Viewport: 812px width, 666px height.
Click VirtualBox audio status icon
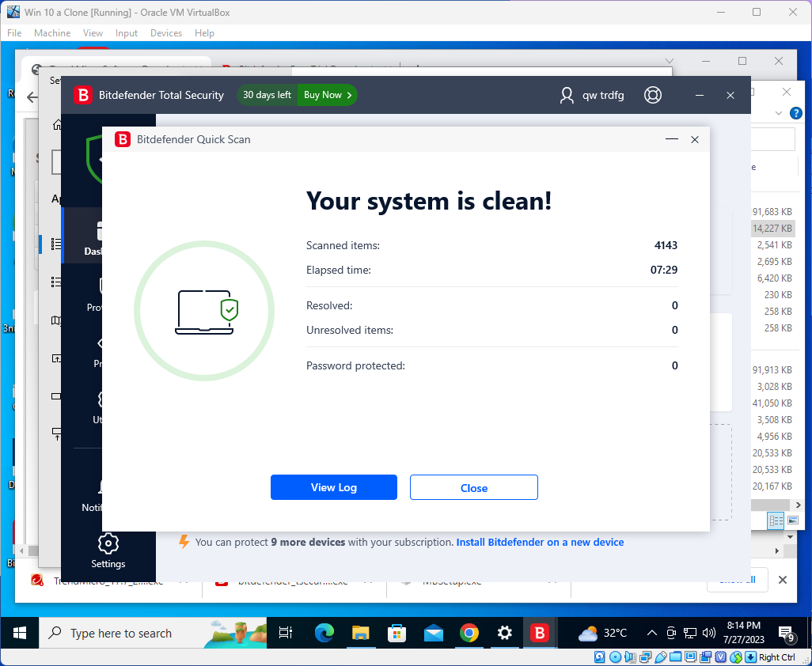(x=631, y=657)
